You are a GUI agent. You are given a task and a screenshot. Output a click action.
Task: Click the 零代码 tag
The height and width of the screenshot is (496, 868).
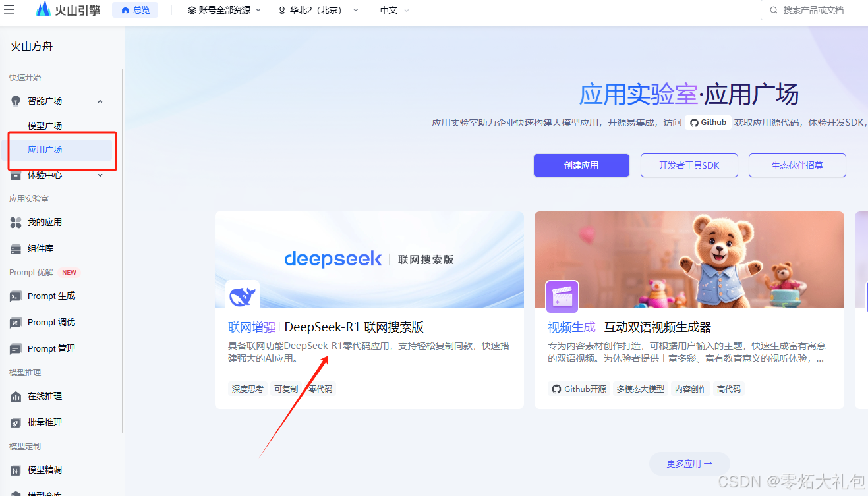(x=320, y=389)
